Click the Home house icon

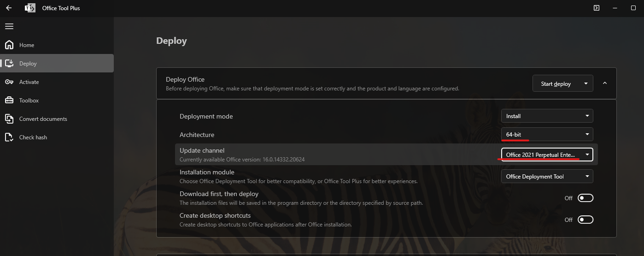(9, 45)
